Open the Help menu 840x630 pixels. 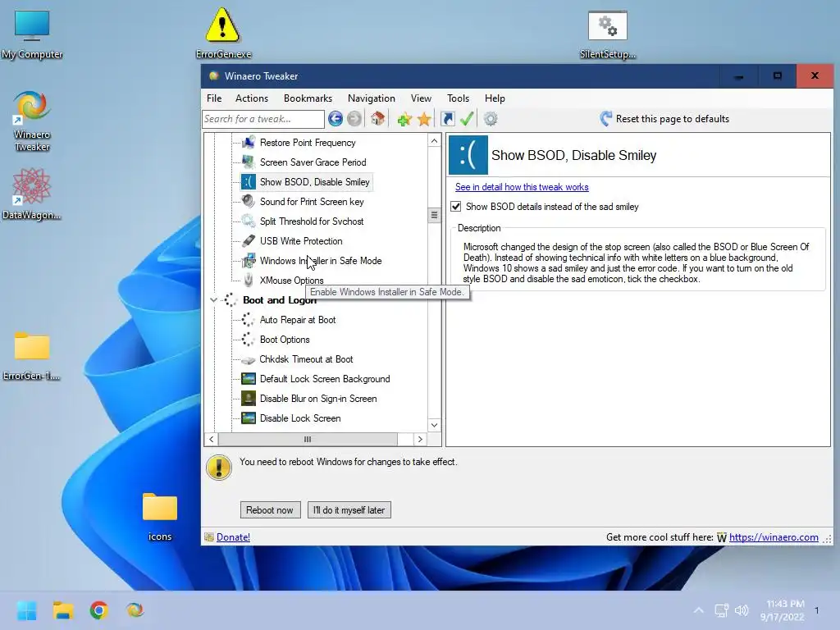(495, 98)
